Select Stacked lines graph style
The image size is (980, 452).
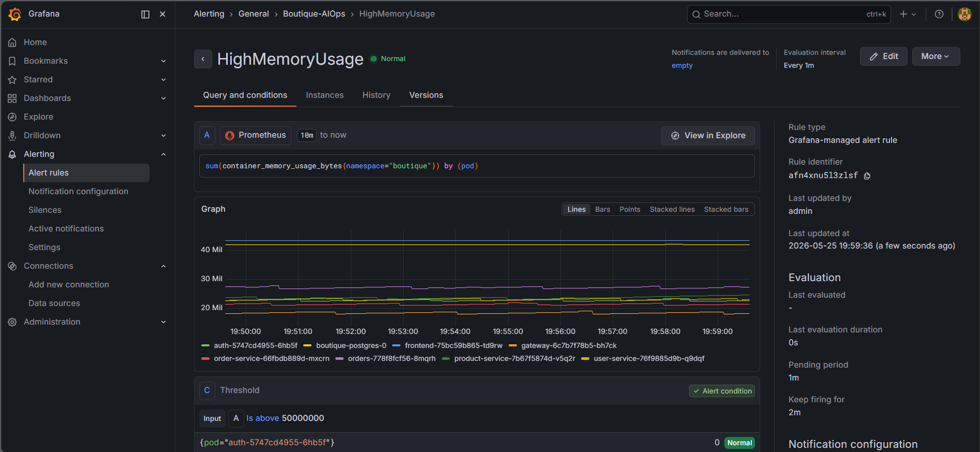pyautogui.click(x=672, y=209)
